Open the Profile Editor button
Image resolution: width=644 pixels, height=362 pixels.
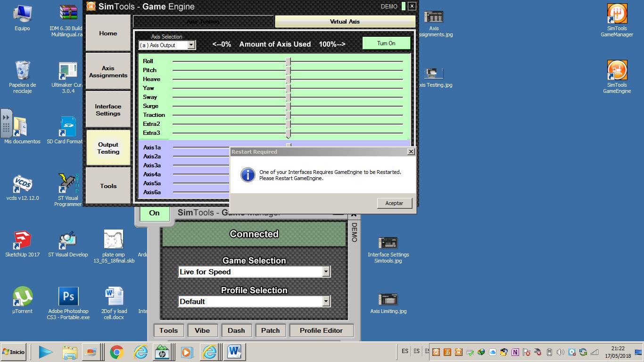(321, 330)
